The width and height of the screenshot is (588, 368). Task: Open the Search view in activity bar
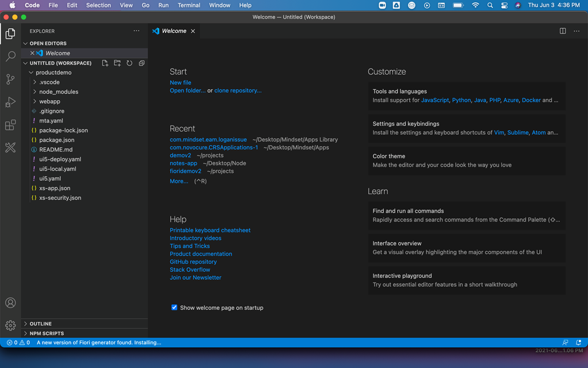(x=10, y=56)
